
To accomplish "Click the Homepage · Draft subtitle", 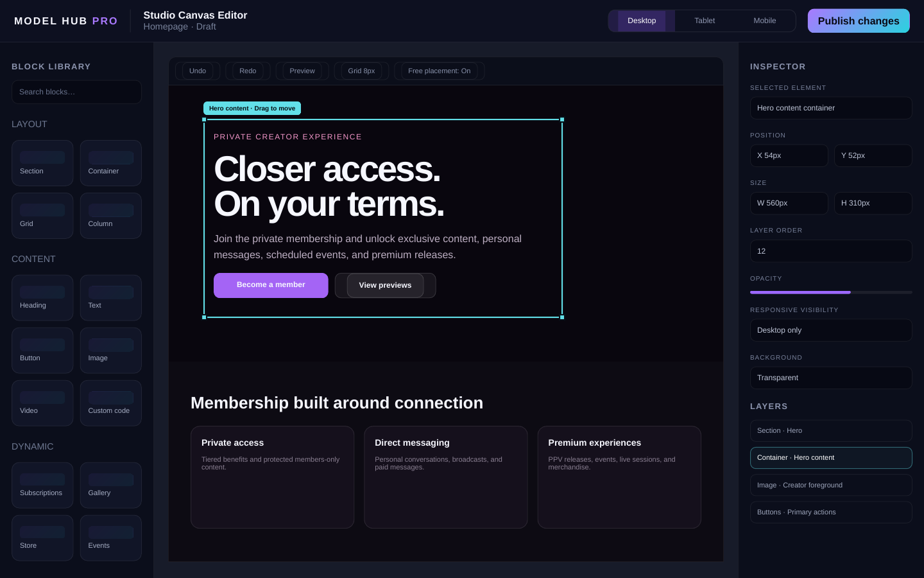I will [180, 27].
